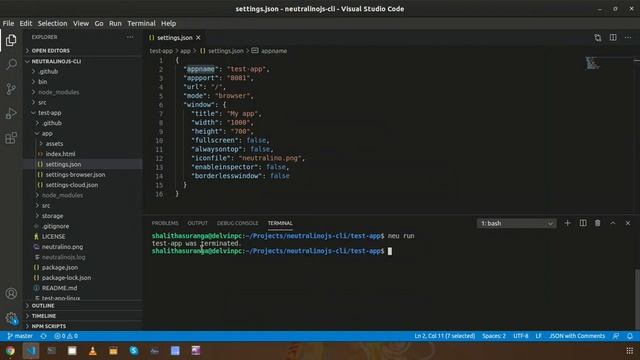The image size is (640, 360).
Task: Close the terminal panel
Action: coord(628,223)
